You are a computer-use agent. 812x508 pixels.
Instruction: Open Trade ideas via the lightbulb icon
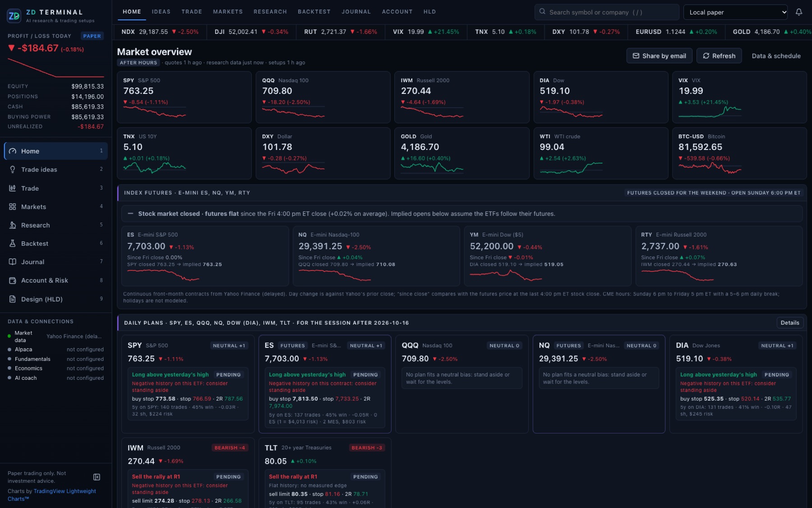(x=13, y=169)
